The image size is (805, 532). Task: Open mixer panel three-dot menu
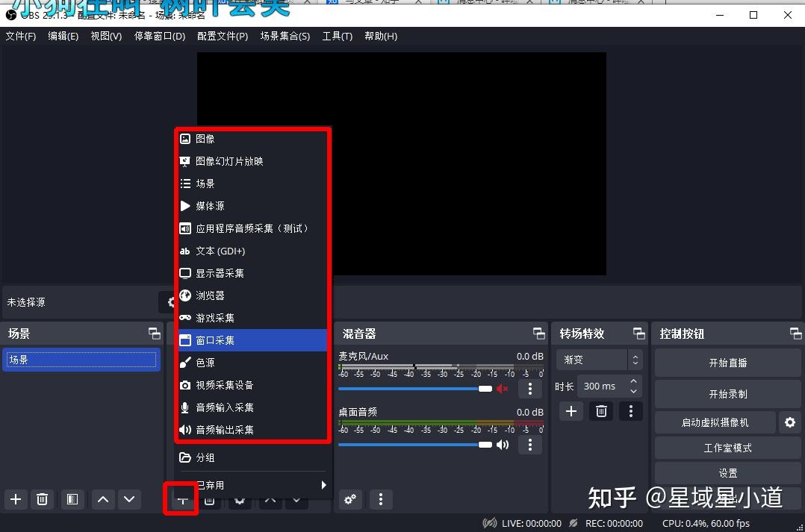click(380, 499)
